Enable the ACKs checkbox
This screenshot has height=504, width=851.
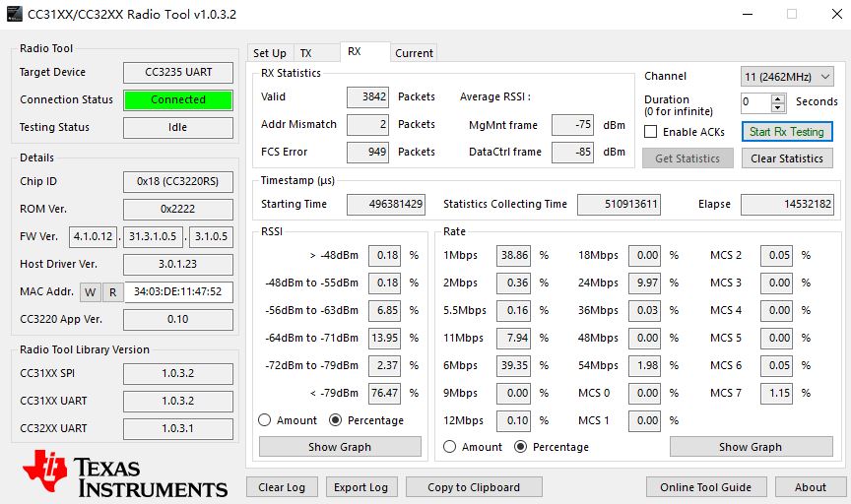click(x=651, y=132)
